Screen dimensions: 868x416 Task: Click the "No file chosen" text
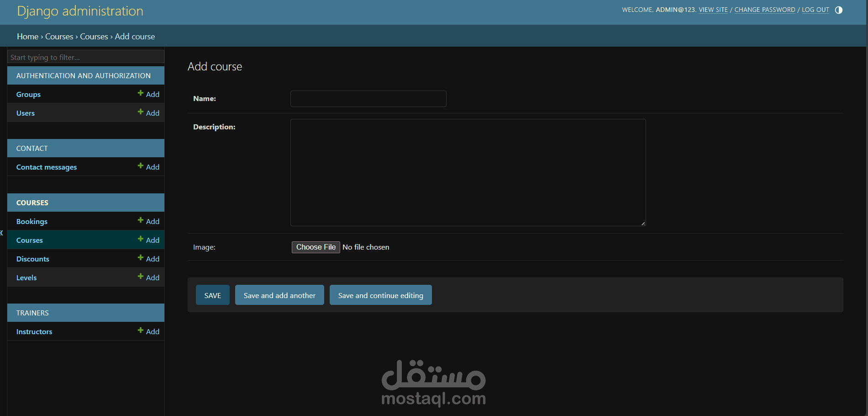(x=366, y=247)
